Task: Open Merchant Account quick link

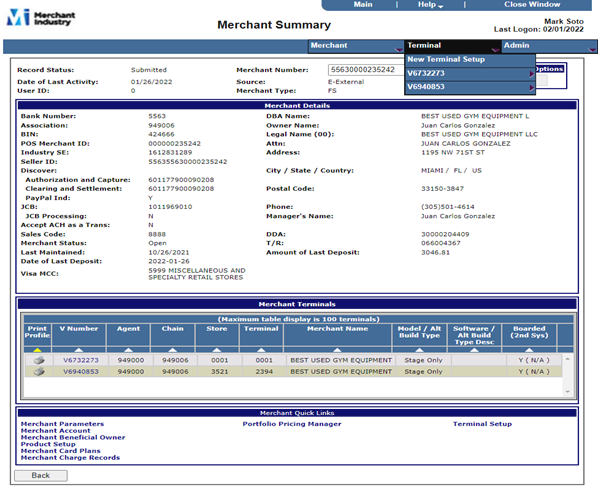Action: point(56,431)
